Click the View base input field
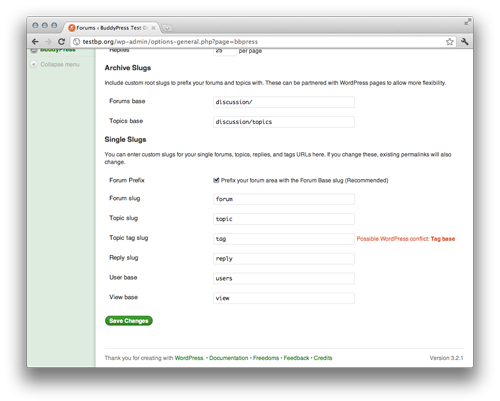Viewport: 500px width, 401px height. (284, 298)
